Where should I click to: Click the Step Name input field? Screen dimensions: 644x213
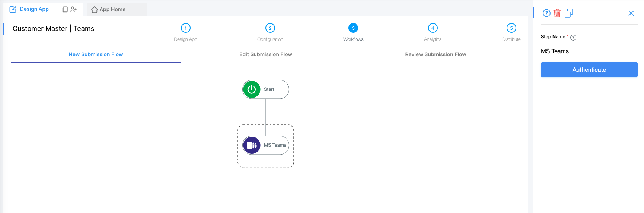pos(589,51)
